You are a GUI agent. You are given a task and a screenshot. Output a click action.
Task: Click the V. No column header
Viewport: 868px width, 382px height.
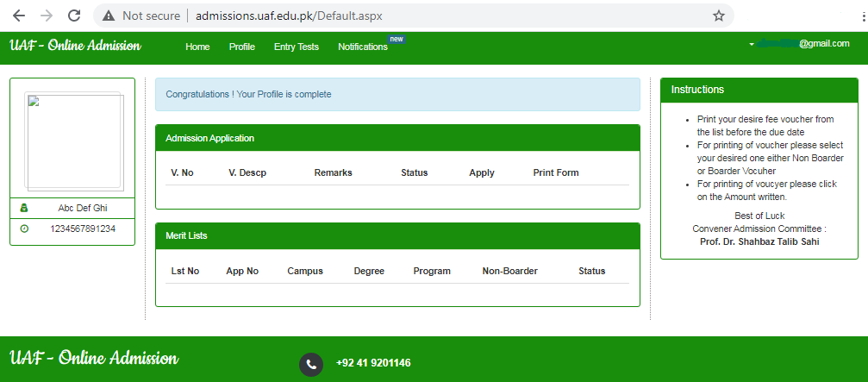click(x=182, y=172)
